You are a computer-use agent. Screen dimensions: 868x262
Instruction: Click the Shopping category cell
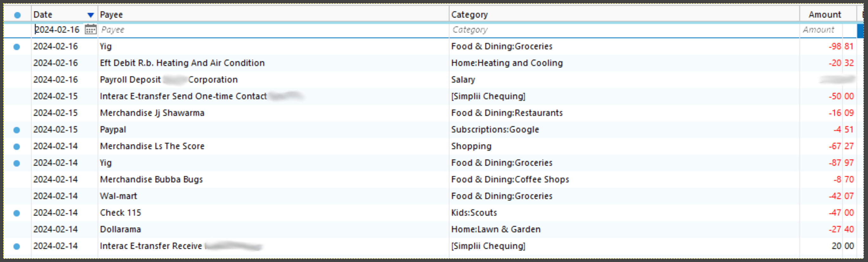(x=471, y=146)
